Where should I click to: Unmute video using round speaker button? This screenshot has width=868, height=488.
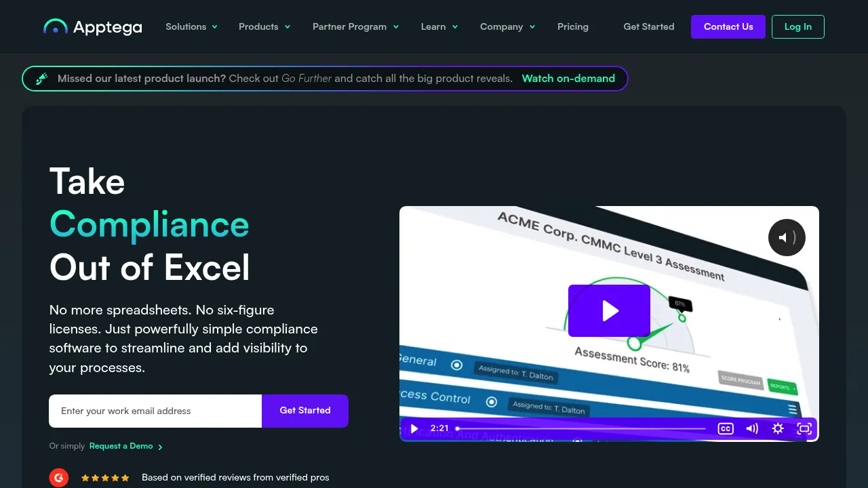tap(787, 237)
